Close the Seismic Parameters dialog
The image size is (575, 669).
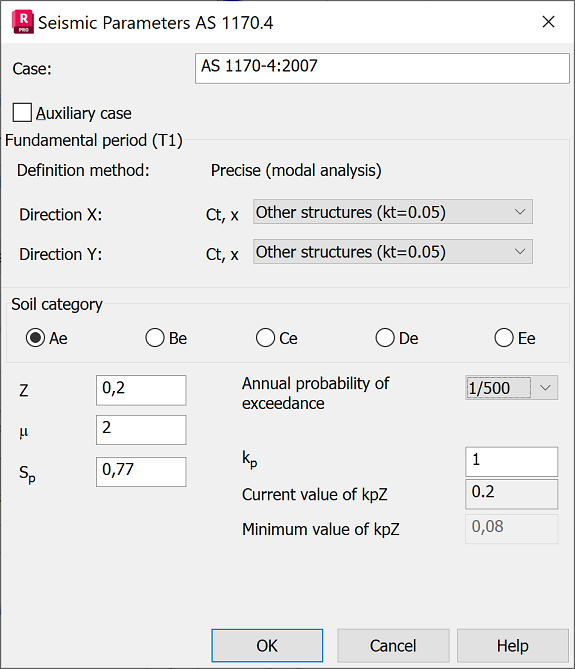[549, 22]
